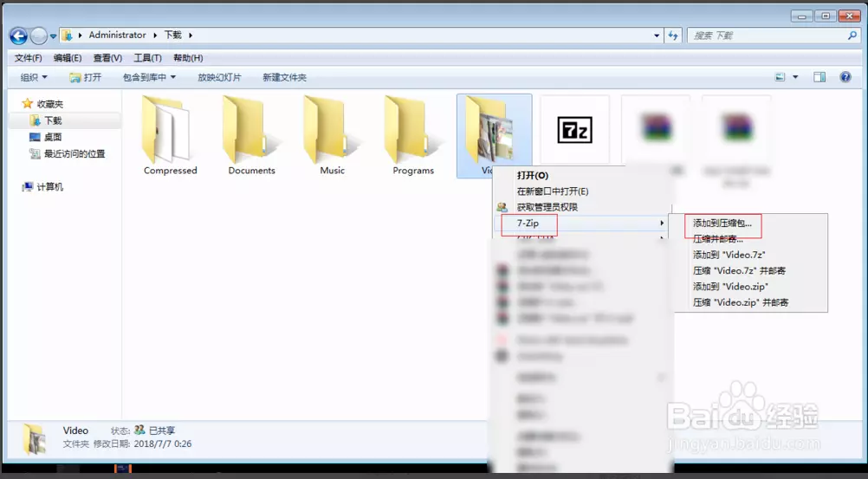The width and height of the screenshot is (868, 479).
Task: Click the Compressed folder name label
Action: [171, 171]
